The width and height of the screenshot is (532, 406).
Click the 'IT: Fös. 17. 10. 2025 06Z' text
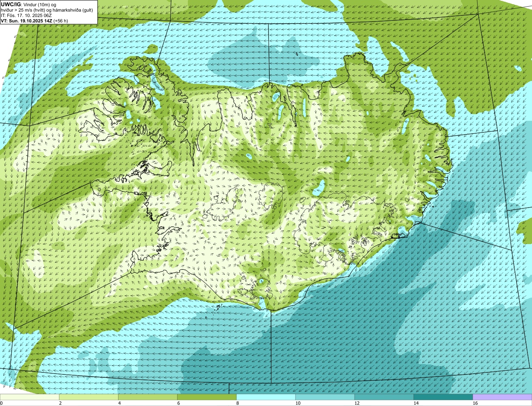(x=26, y=15)
